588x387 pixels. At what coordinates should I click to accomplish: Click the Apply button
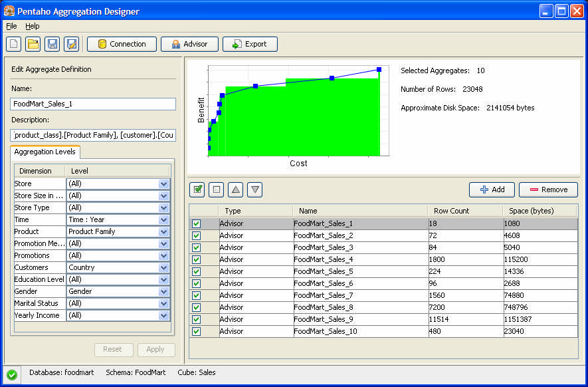[156, 350]
